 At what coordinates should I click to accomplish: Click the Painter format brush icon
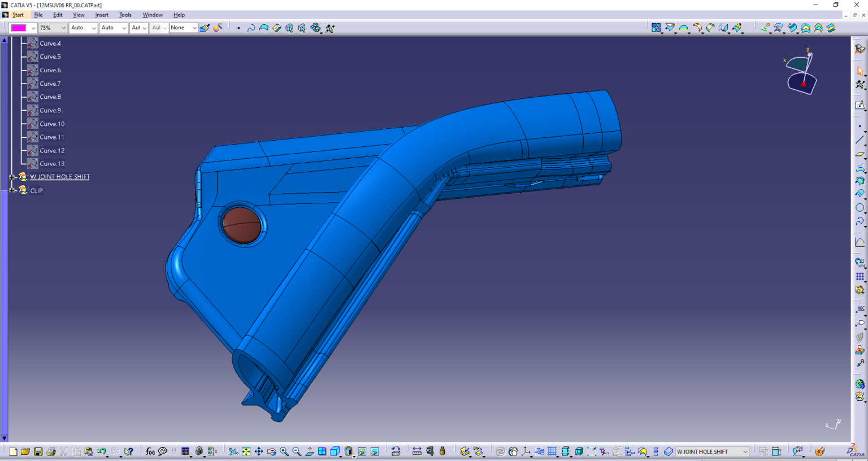tap(205, 28)
